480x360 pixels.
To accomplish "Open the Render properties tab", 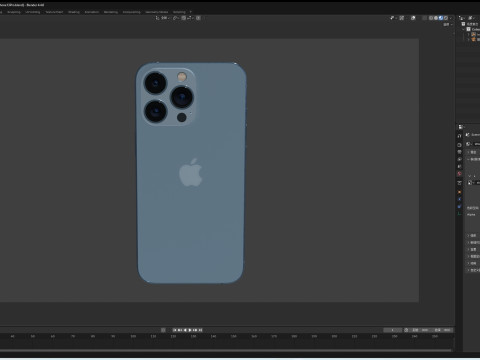I will click(459, 145).
